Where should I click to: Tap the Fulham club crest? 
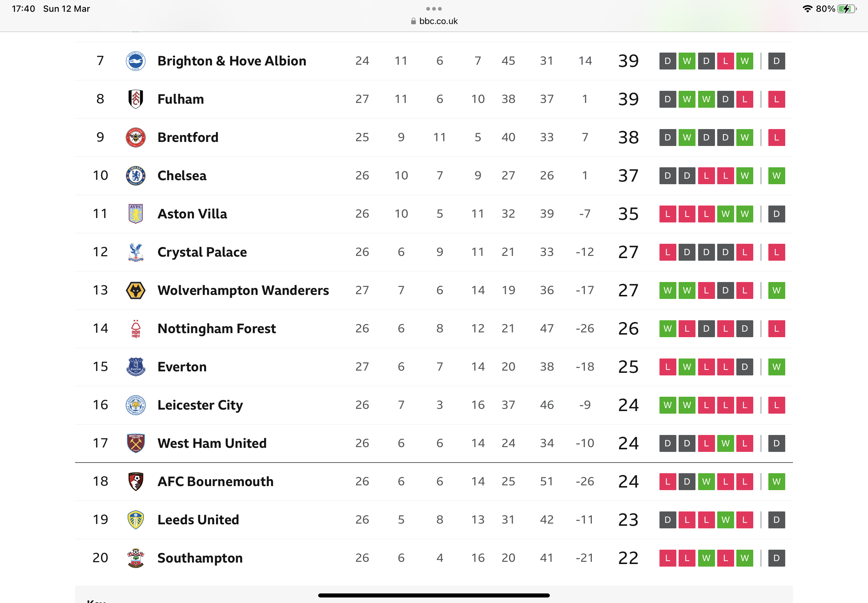(x=135, y=99)
